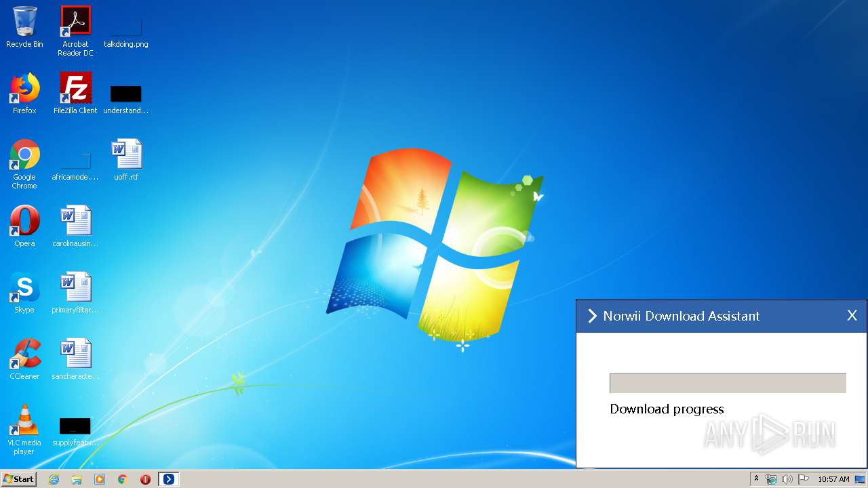
Task: Open the Firefox desktop shortcut
Action: click(x=24, y=94)
